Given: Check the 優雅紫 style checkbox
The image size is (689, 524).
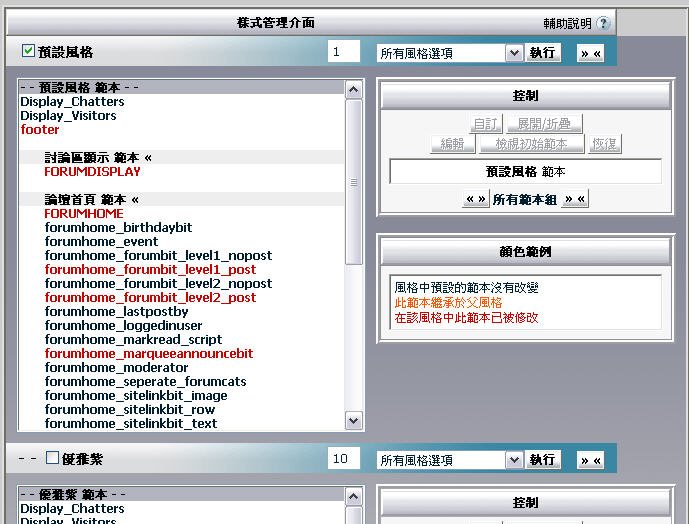Looking at the screenshot, I should 53,459.
